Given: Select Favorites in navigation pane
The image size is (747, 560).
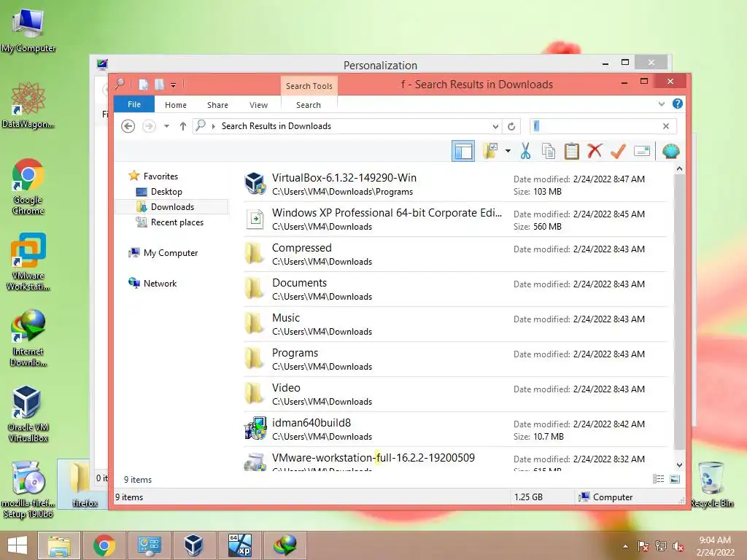Looking at the screenshot, I should 160,176.
